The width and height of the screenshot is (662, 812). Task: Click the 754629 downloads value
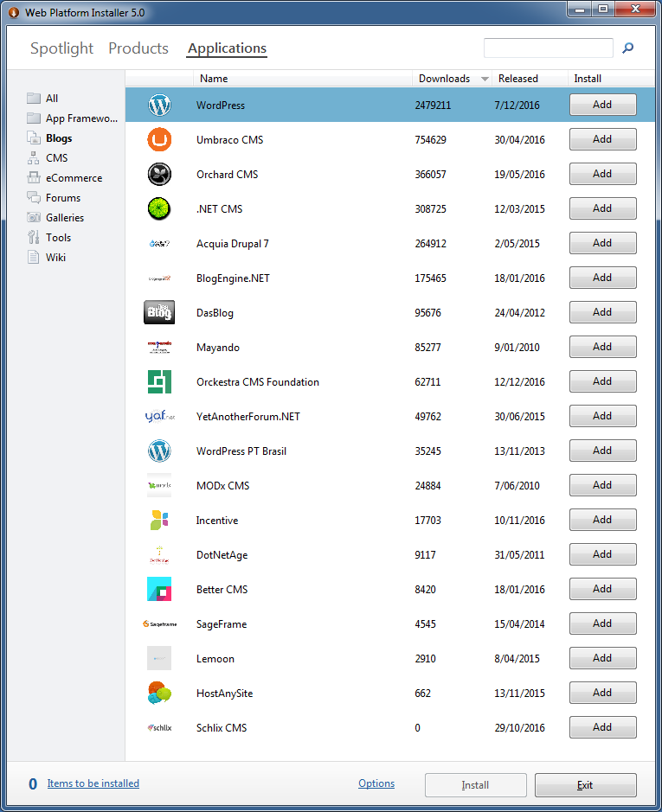click(430, 140)
